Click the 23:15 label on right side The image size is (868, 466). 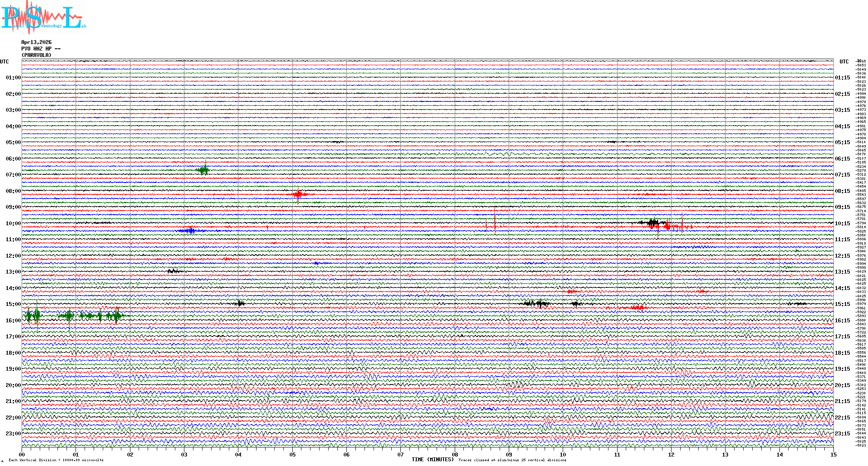842,434
